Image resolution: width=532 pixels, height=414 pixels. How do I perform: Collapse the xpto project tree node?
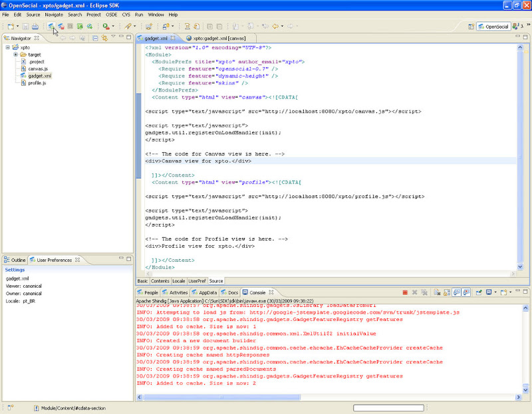pos(7,47)
